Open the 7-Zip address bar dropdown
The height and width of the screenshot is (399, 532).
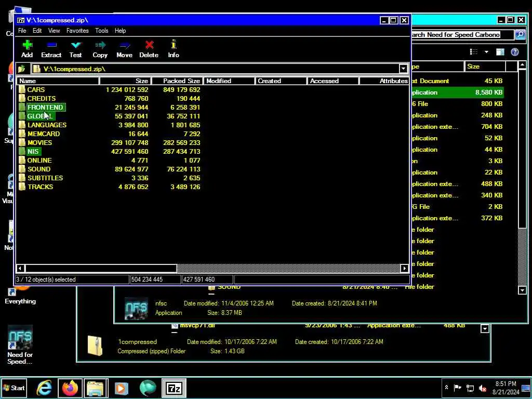pyautogui.click(x=403, y=69)
